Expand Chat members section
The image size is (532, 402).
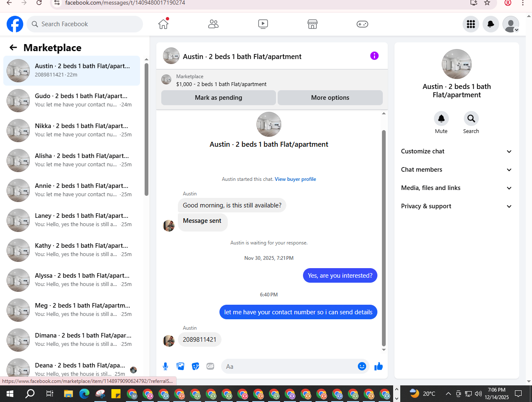click(457, 170)
